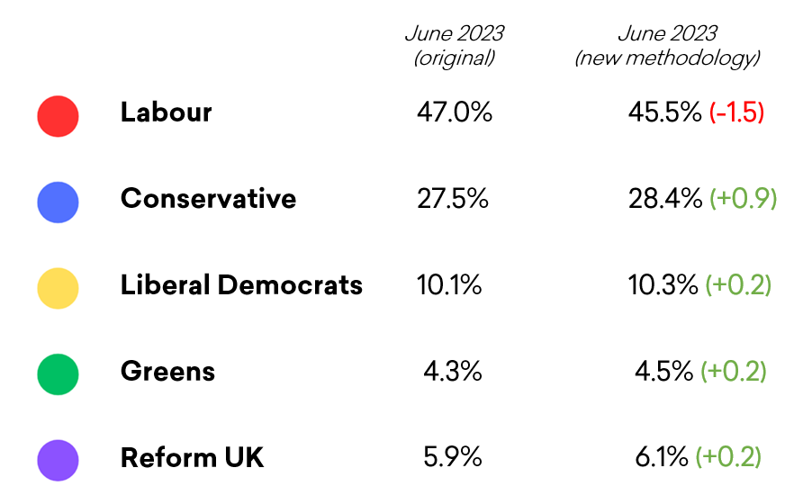
Task: Click the June 2023 (original) column header
Action: click(454, 46)
